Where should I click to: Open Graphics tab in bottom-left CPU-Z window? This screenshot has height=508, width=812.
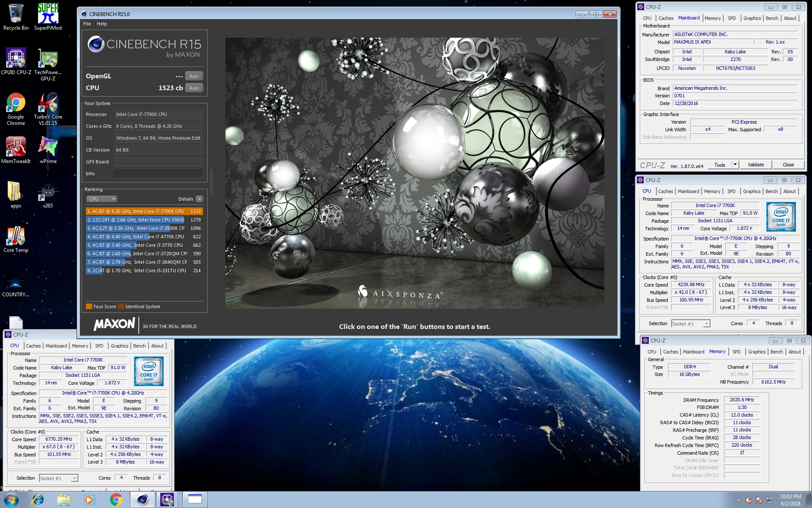click(120, 346)
